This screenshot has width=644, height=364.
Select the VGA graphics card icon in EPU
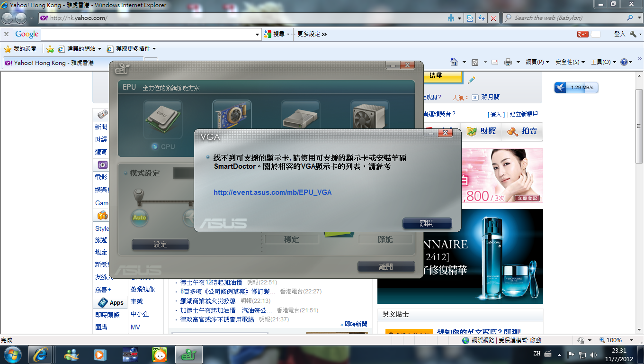232,114
